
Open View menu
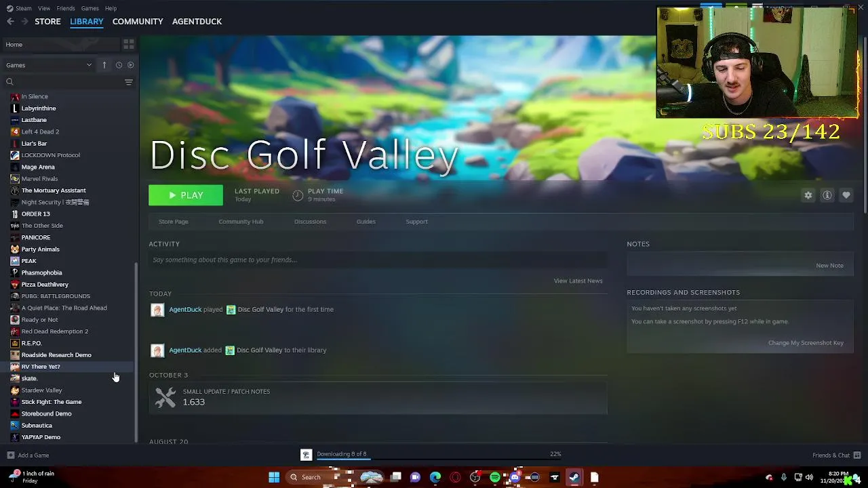click(x=44, y=8)
